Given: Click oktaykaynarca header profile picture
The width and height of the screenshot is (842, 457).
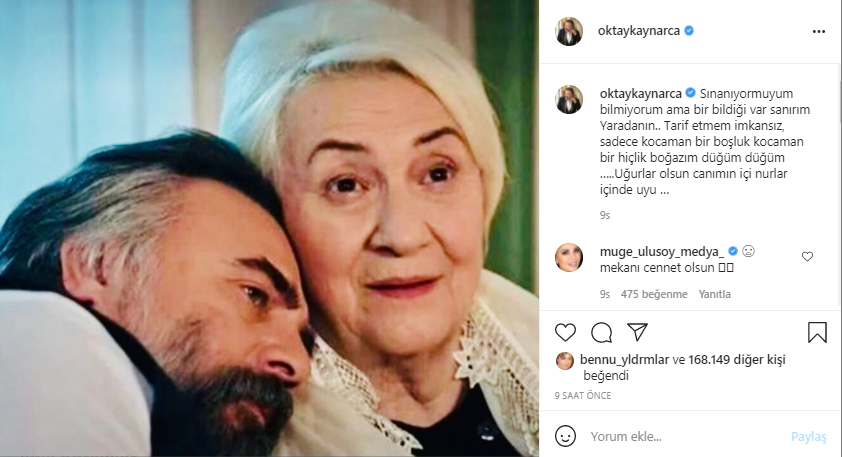Looking at the screenshot, I should point(569,31).
